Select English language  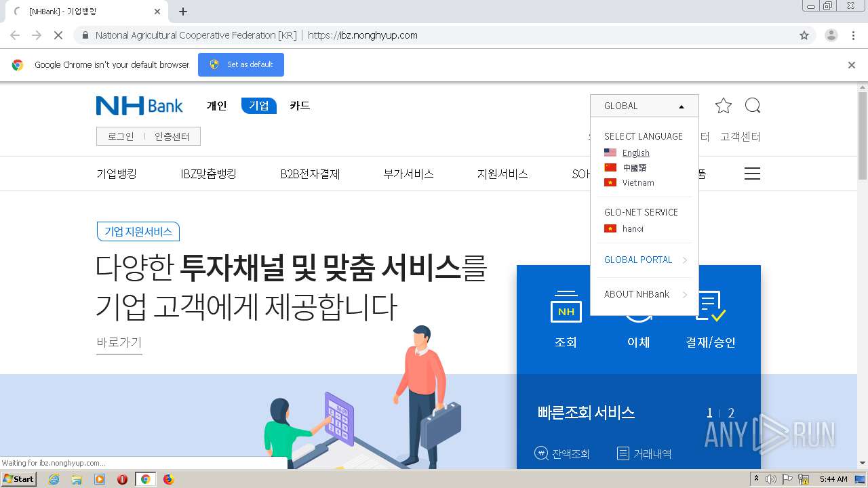pyautogui.click(x=636, y=153)
